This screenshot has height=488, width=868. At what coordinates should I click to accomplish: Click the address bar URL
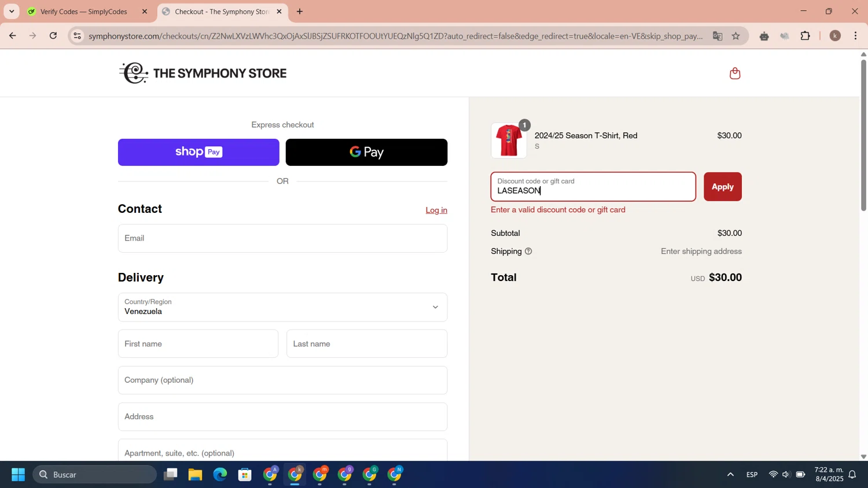coord(396,36)
